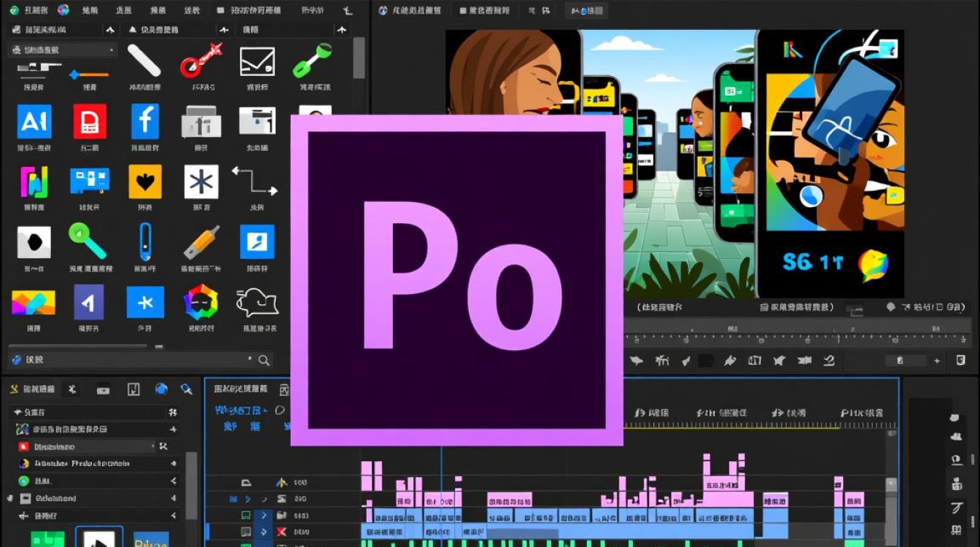The width and height of the screenshot is (980, 547).
Task: Open the top tab with the colorful globe icon
Action: click(63, 10)
